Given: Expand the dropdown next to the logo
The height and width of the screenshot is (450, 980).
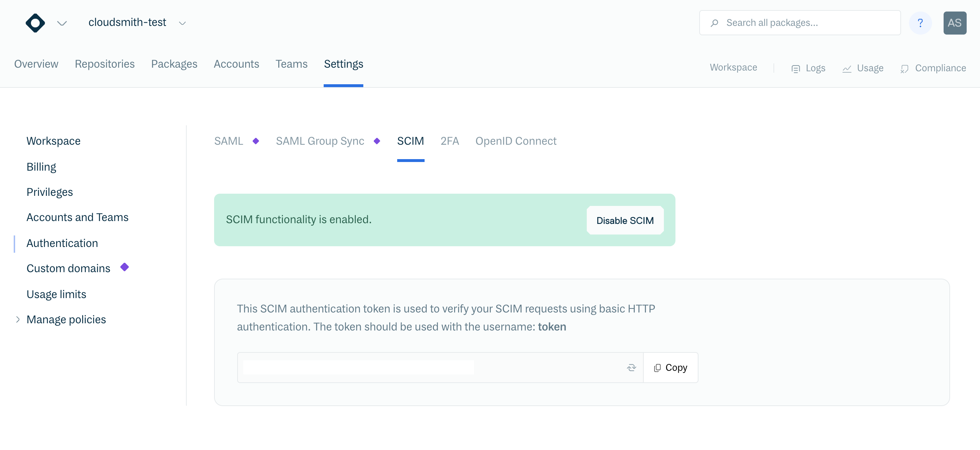Looking at the screenshot, I should coord(62,23).
